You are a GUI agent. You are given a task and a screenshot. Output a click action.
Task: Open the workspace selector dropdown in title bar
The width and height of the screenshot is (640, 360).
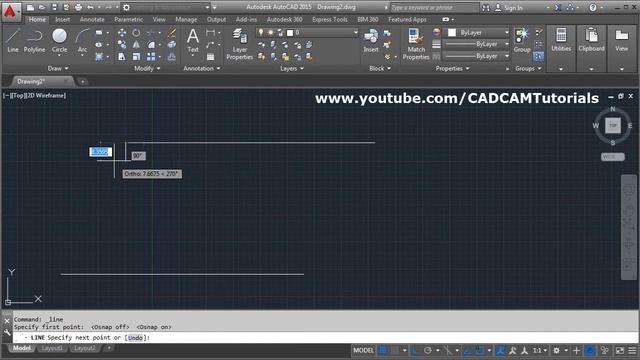[207, 7]
